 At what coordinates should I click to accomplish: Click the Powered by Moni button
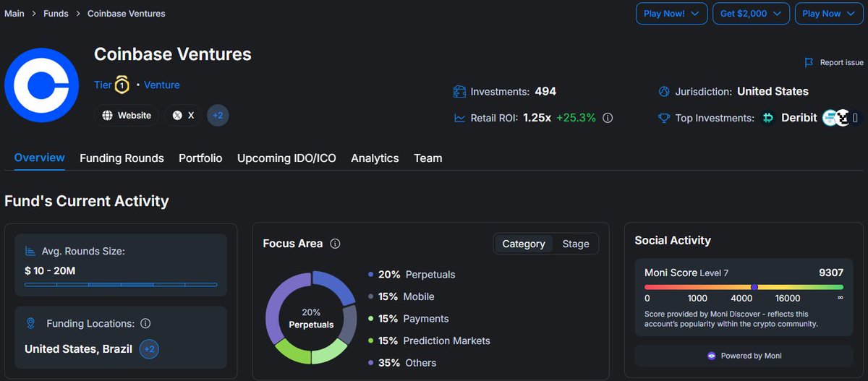click(x=744, y=356)
